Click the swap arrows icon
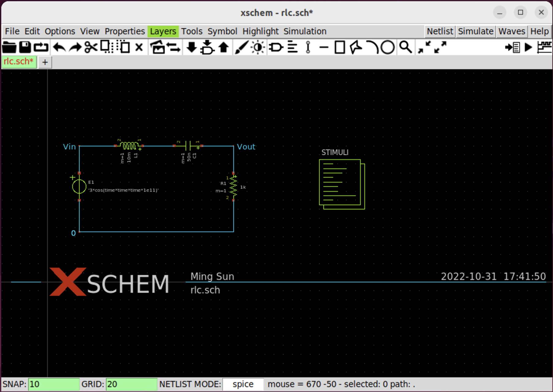Screen dimensions: 553x392 pos(174,47)
